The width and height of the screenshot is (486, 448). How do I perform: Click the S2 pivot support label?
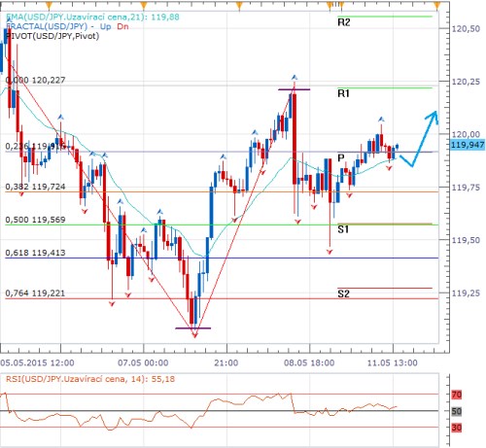[x=343, y=293]
